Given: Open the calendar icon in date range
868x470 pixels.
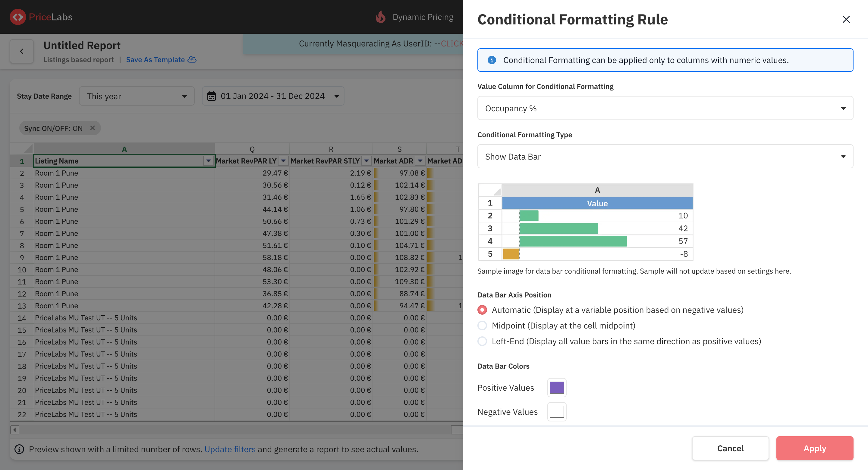Looking at the screenshot, I should click(x=211, y=96).
